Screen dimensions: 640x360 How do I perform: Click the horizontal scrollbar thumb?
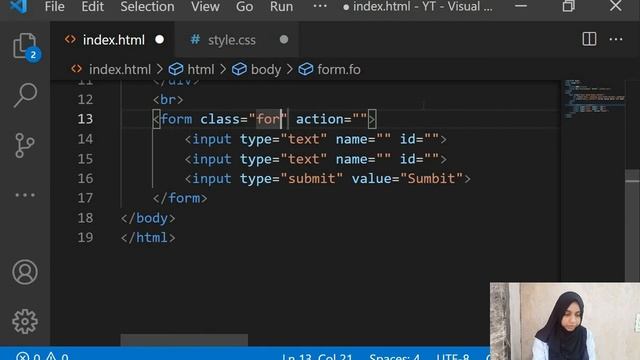[184, 340]
